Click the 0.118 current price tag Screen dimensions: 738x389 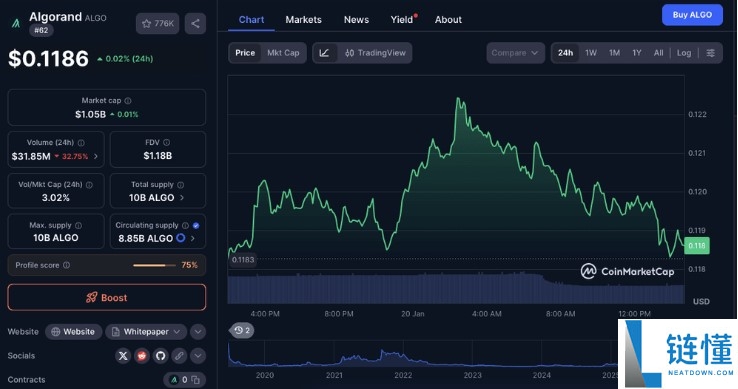tap(697, 246)
